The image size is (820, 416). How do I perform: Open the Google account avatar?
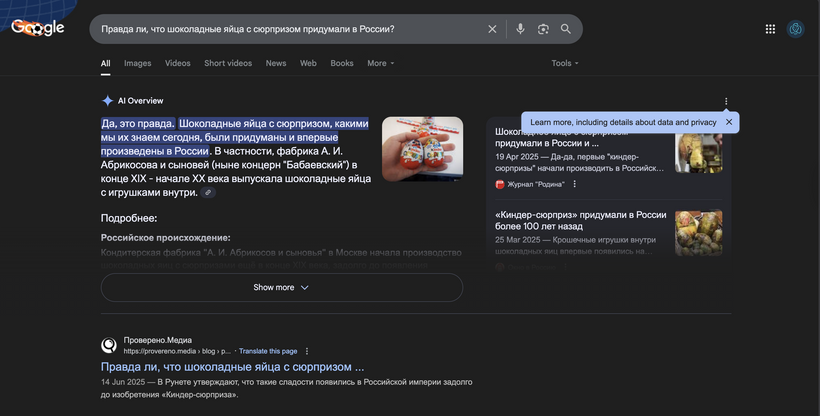(796, 29)
